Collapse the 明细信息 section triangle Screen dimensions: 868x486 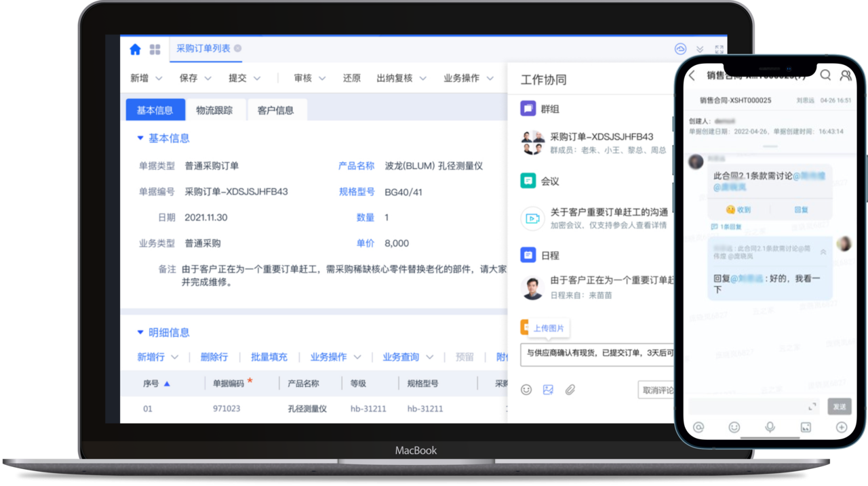pyautogui.click(x=140, y=333)
